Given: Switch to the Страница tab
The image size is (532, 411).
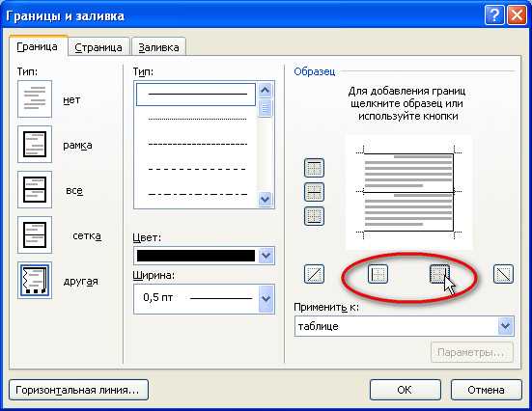Looking at the screenshot, I should 98,47.
